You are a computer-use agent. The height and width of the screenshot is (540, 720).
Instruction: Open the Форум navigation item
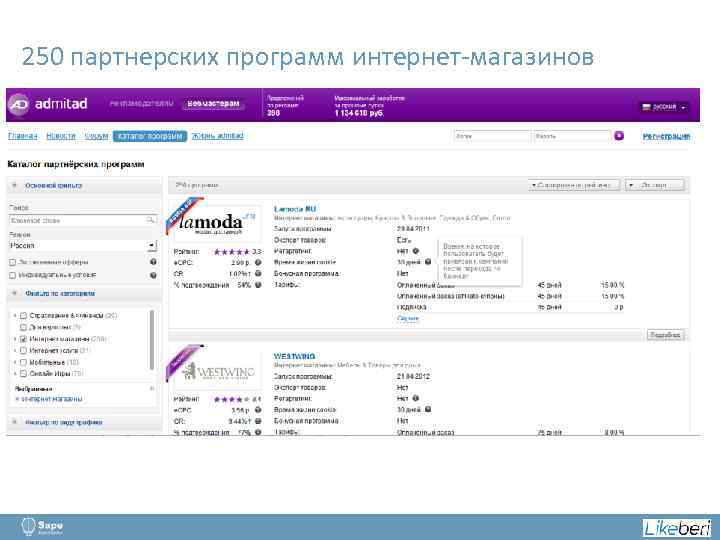point(96,136)
